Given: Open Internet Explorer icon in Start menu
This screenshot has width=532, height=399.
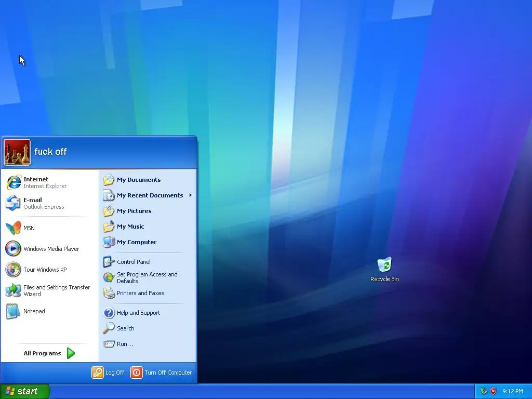Looking at the screenshot, I should [x=14, y=182].
